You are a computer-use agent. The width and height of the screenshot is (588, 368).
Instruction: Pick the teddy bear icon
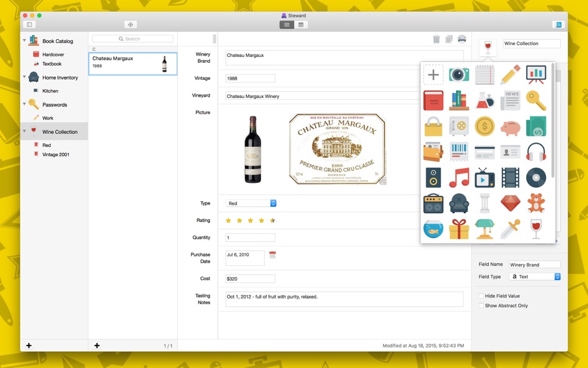click(x=536, y=204)
